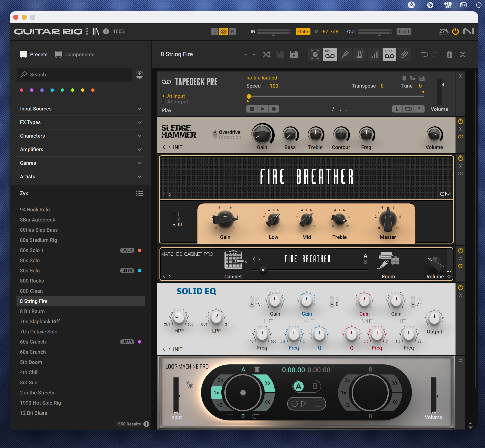Image resolution: width=485 pixels, height=448 pixels.
Task: Open the Time Machine menu bar icon
Action: [478, 5]
